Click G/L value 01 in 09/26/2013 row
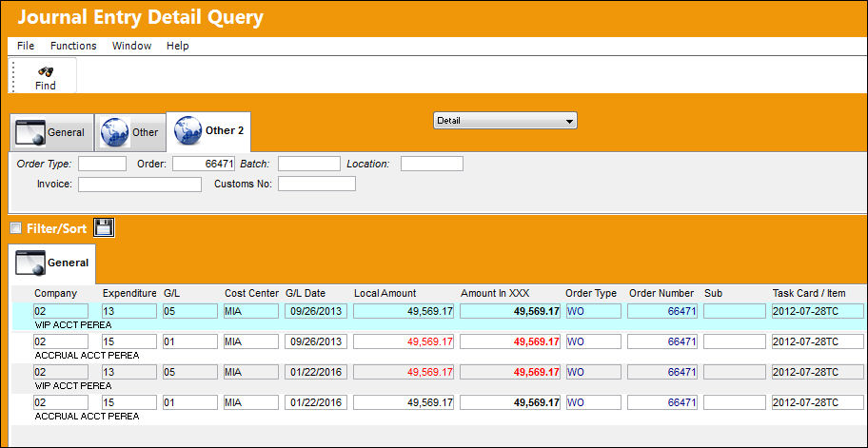This screenshot has height=448, width=868. tap(190, 341)
